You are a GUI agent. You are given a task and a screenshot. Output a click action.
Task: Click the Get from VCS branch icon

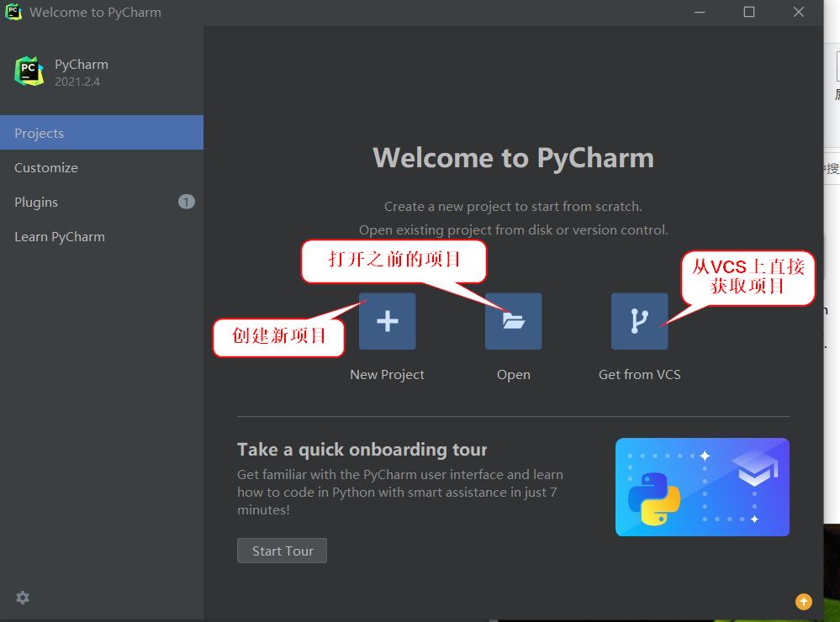click(639, 321)
